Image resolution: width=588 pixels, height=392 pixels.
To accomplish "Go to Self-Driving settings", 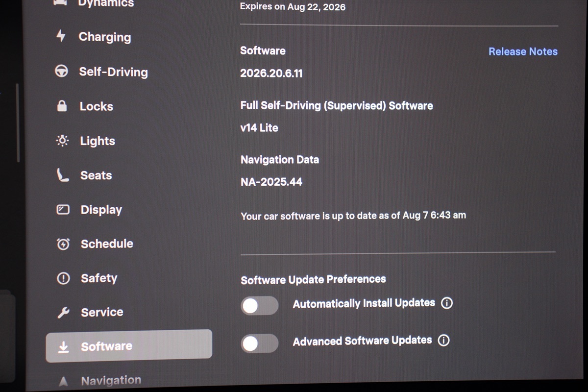I will (x=113, y=72).
